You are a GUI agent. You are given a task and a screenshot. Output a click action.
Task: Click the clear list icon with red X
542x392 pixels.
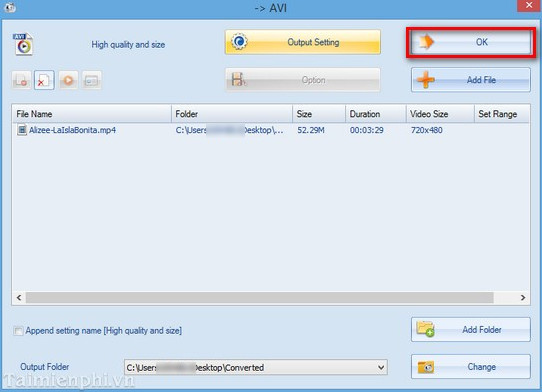click(44, 80)
